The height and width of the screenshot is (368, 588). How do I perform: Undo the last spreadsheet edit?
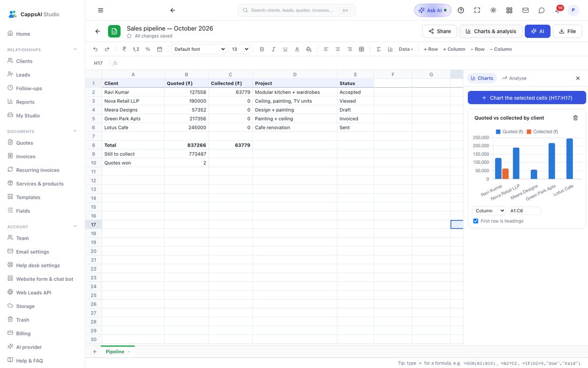(x=95, y=49)
